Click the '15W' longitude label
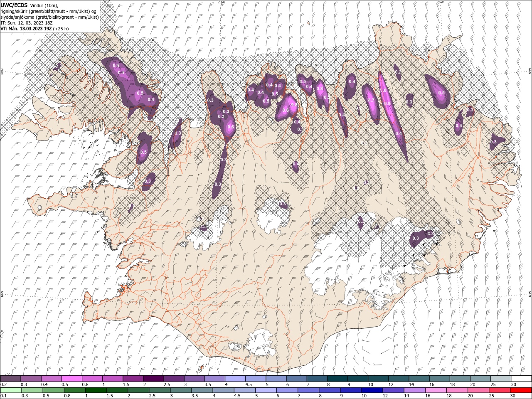The height and width of the screenshot is (399, 532). click(x=440, y=2)
